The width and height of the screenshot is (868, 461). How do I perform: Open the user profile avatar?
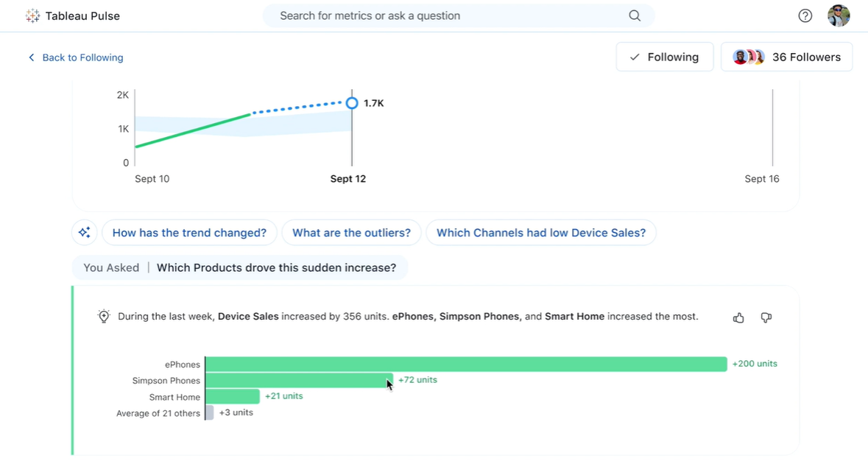pos(839,15)
